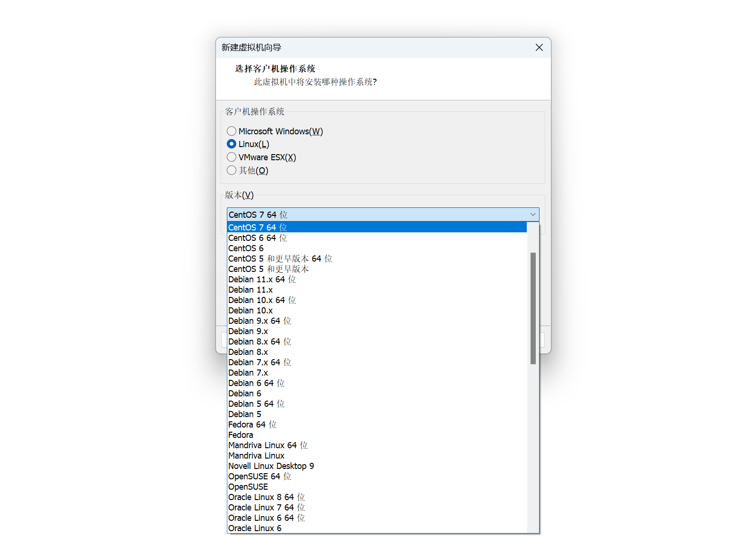Screen dimensions: 756x542
Task: Select Debian 9.x entry
Action: [377, 331]
